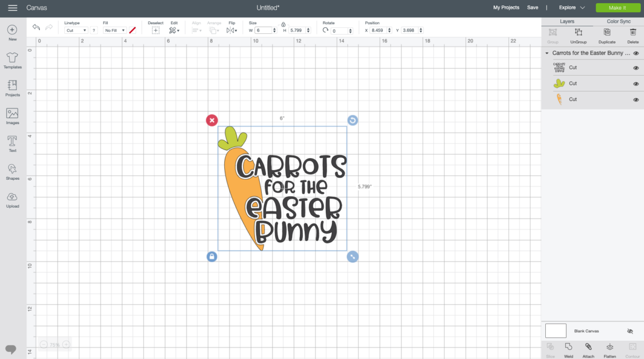The width and height of the screenshot is (644, 359).
Task: Click the resize handle on selection box
Action: (353, 257)
